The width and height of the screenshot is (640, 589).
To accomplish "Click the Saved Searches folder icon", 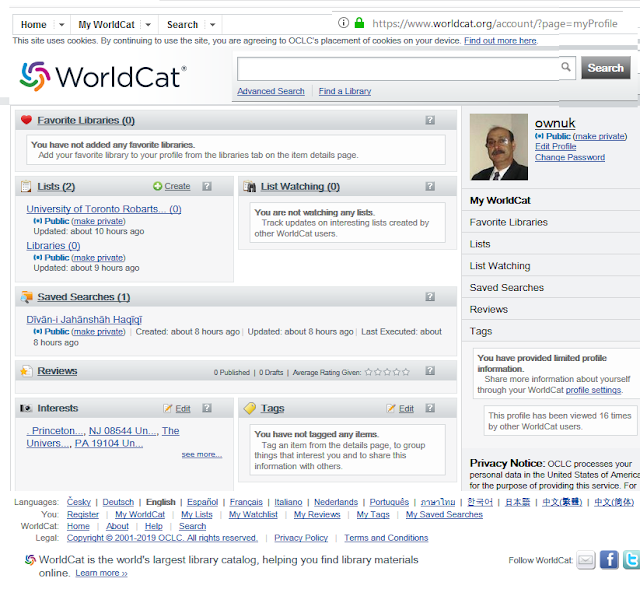I will 27,297.
